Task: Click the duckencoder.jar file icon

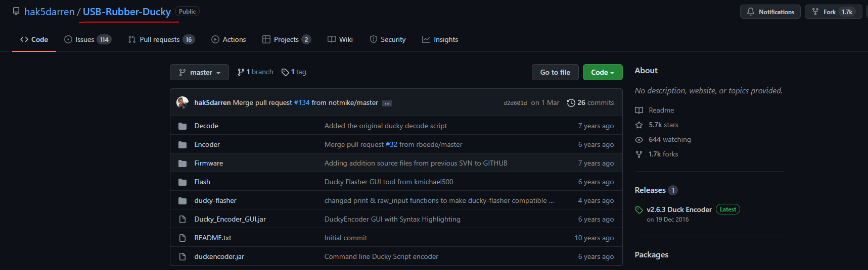Action: 182,256
